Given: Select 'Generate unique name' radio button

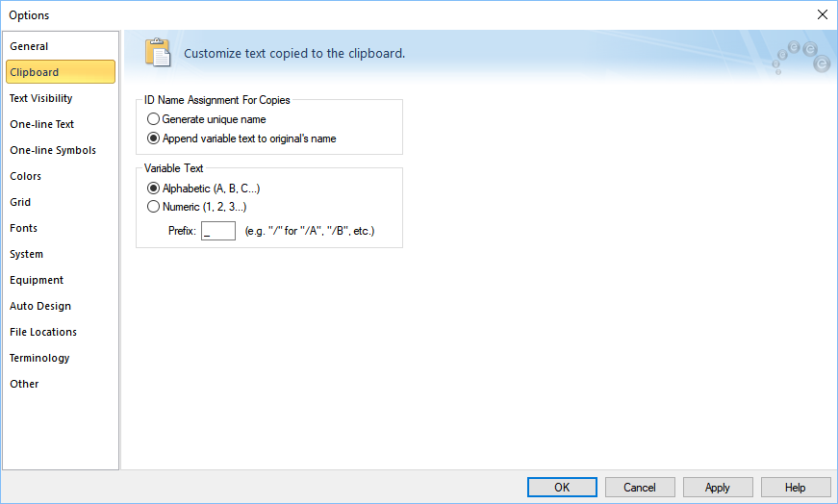Looking at the screenshot, I should pyautogui.click(x=153, y=119).
